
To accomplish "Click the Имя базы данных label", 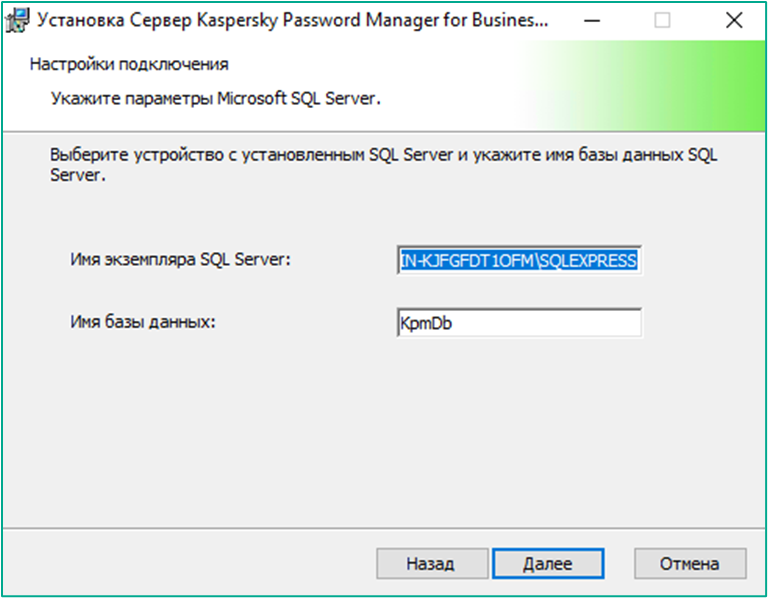I will 143,322.
